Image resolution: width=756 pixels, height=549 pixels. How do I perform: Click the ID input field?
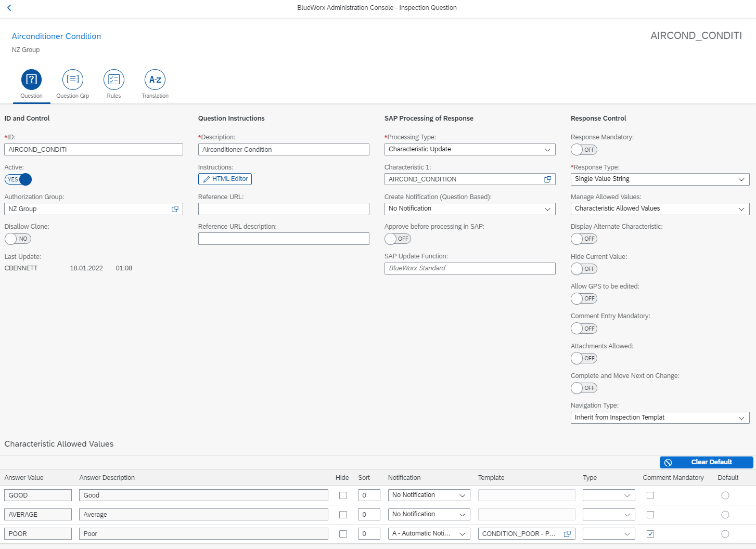[x=94, y=150]
